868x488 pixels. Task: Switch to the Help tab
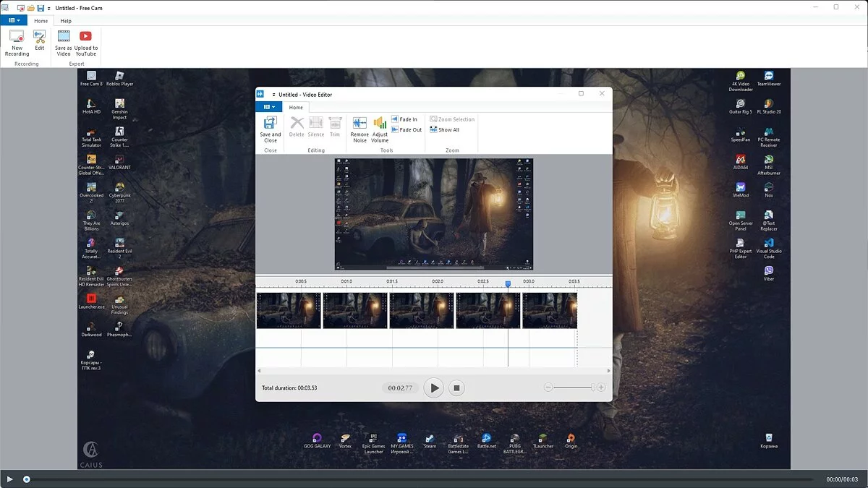66,21
